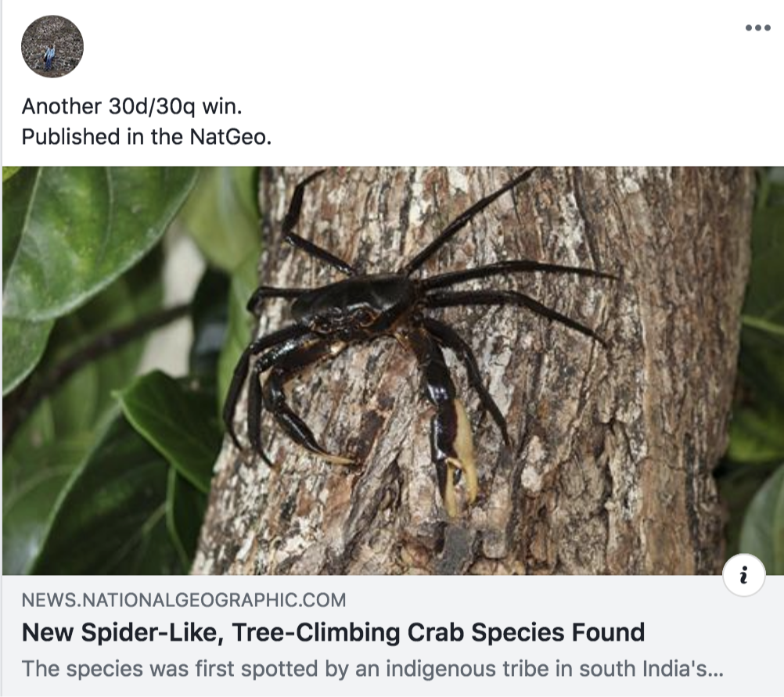
Task: Click the crab's long upper leg pointing top-right
Action: 469,219
